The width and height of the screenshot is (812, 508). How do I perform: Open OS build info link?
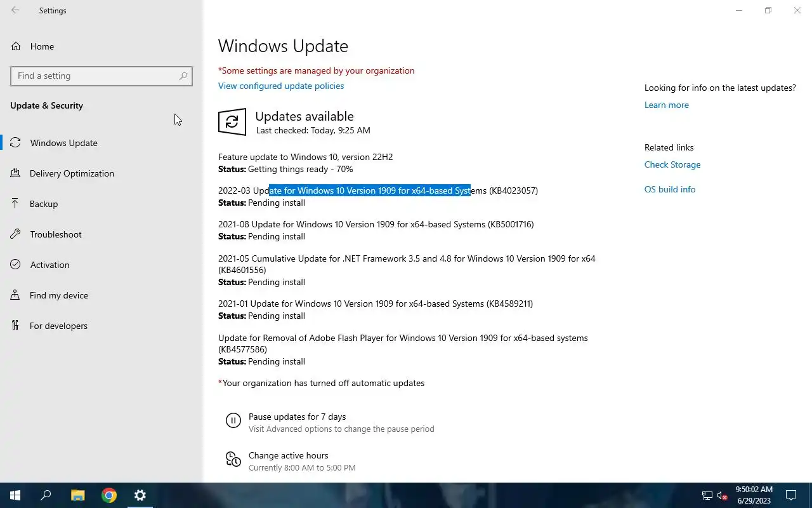click(x=670, y=189)
